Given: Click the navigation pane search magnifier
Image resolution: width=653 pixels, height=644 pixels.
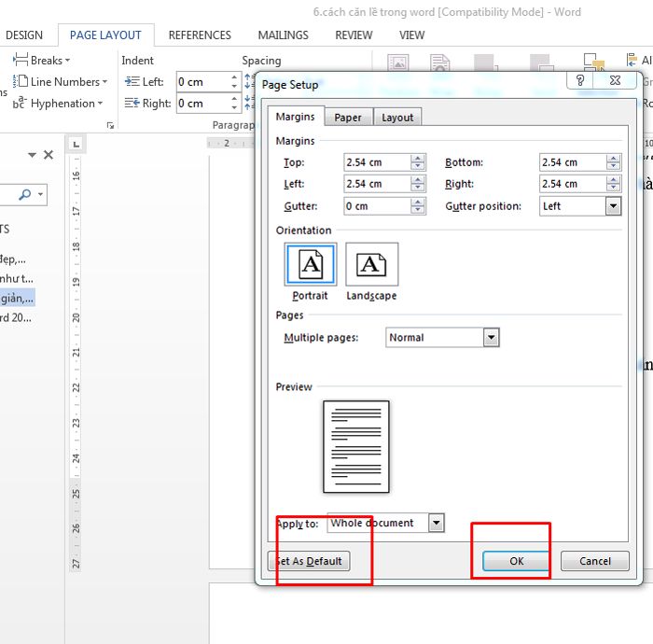Looking at the screenshot, I should coord(25,194).
